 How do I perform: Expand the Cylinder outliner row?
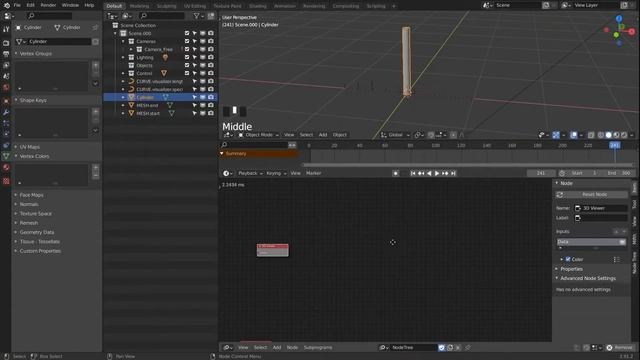(123, 97)
